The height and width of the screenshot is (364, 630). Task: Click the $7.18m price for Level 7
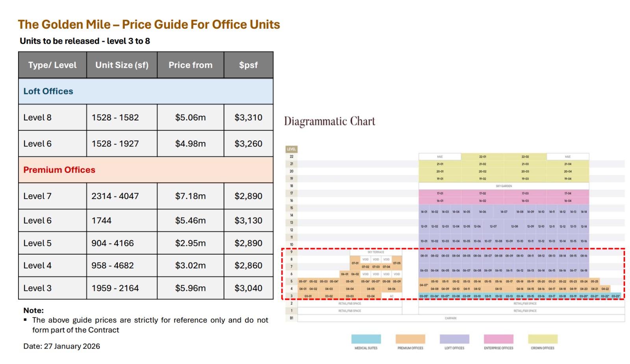pos(190,196)
